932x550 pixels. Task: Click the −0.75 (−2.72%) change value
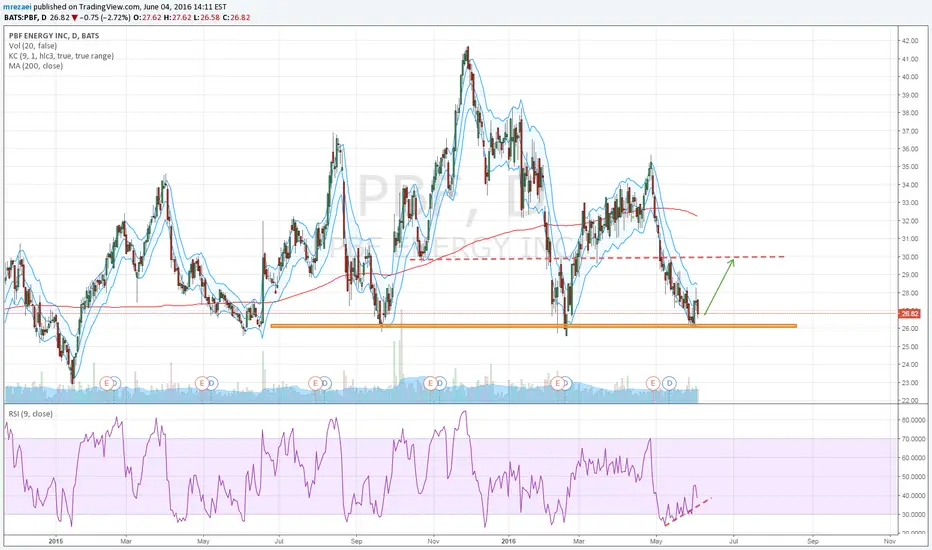click(105, 18)
